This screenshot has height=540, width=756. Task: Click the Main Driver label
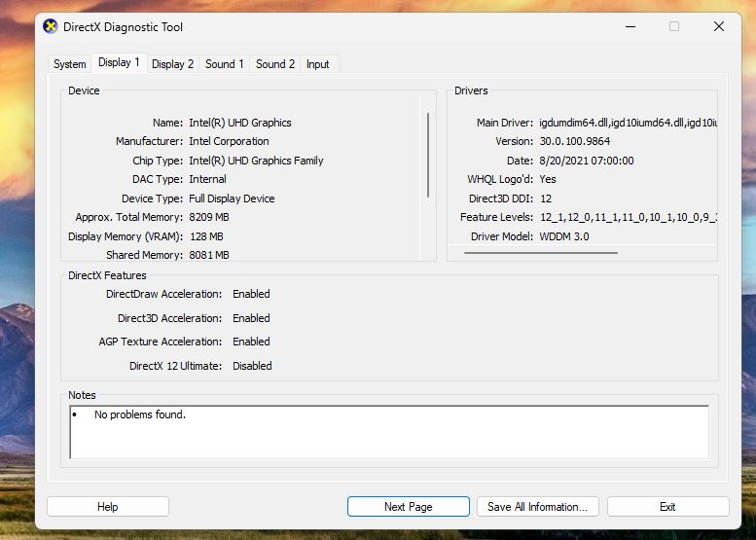(x=505, y=123)
